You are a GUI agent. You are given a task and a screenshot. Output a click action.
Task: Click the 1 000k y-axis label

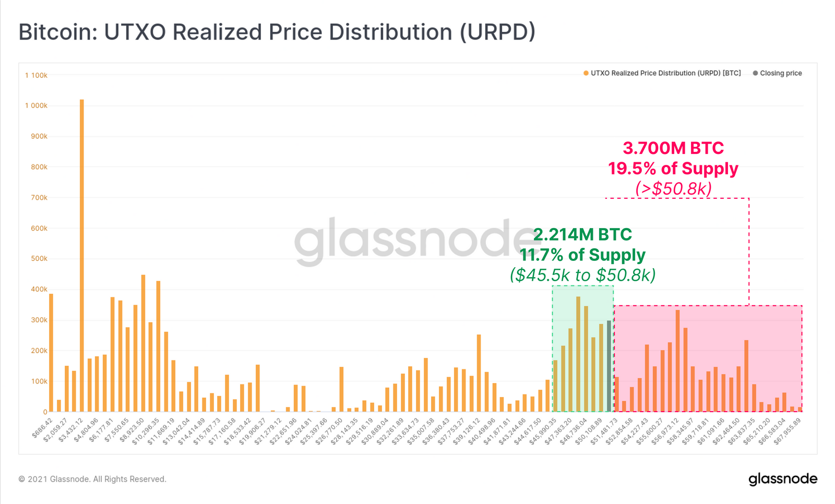(x=36, y=106)
